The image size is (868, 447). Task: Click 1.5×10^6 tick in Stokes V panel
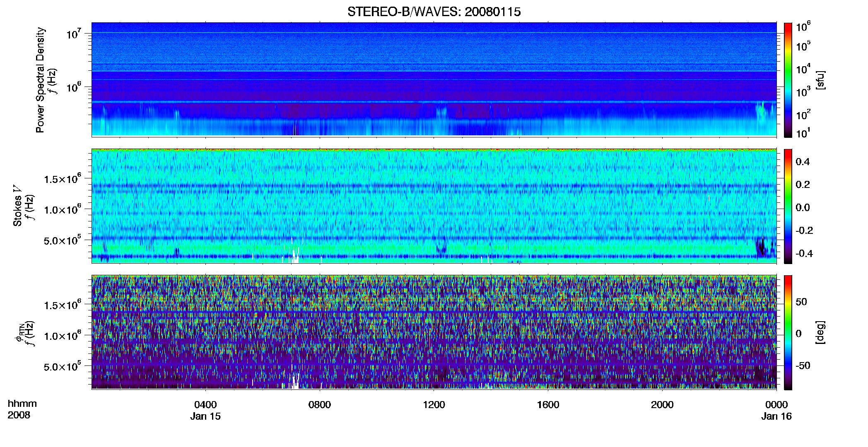[62, 178]
